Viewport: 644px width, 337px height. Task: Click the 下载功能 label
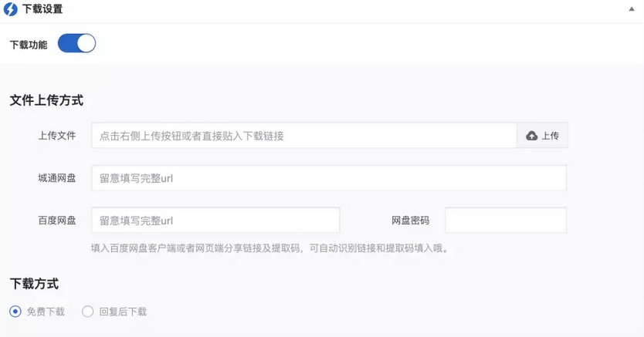click(29, 45)
